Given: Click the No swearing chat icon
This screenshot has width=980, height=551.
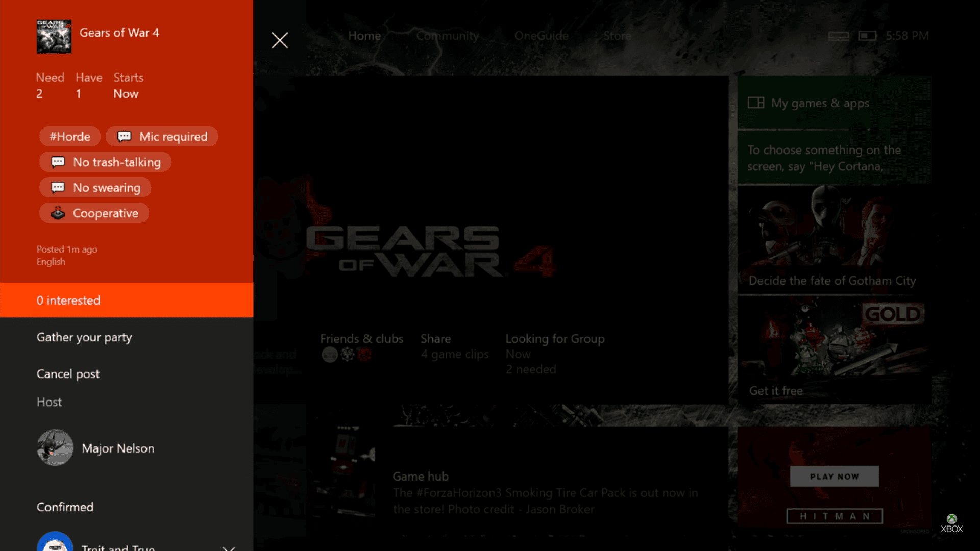Looking at the screenshot, I should point(58,187).
